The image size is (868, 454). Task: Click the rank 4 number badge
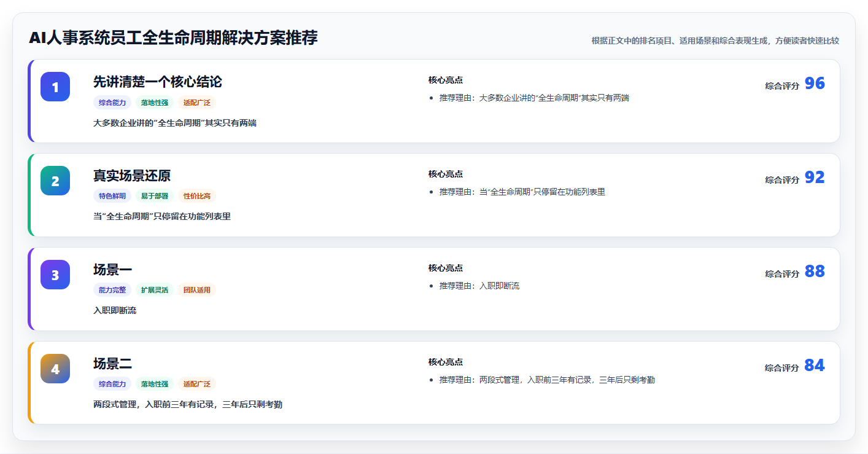tap(55, 369)
